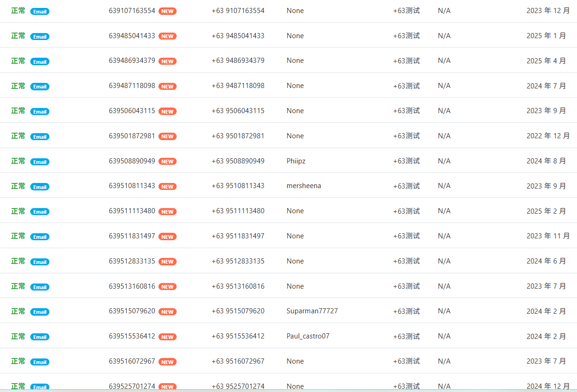Image resolution: width=577 pixels, height=392 pixels.
Task: Click phone number +63 9525701274
Action: pyautogui.click(x=238, y=386)
